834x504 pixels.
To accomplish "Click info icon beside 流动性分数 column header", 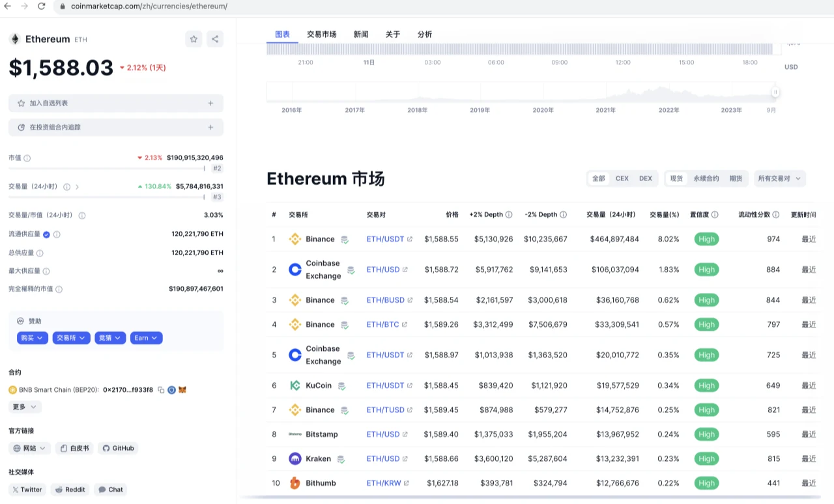I will click(x=775, y=215).
